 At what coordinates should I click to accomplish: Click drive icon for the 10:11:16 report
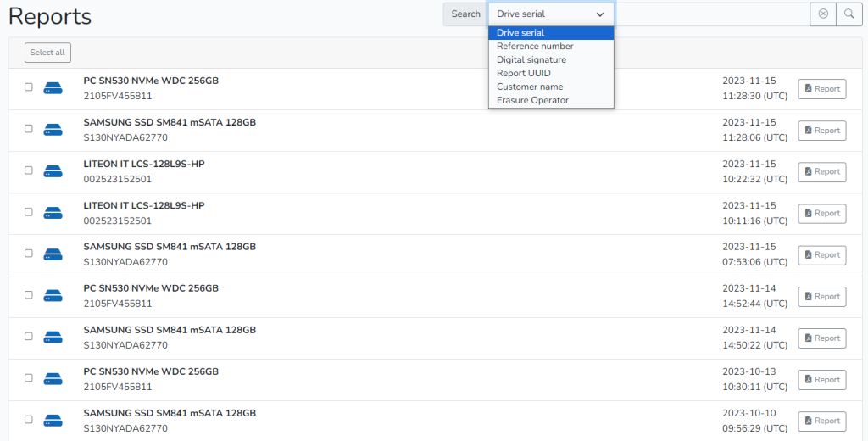point(53,213)
